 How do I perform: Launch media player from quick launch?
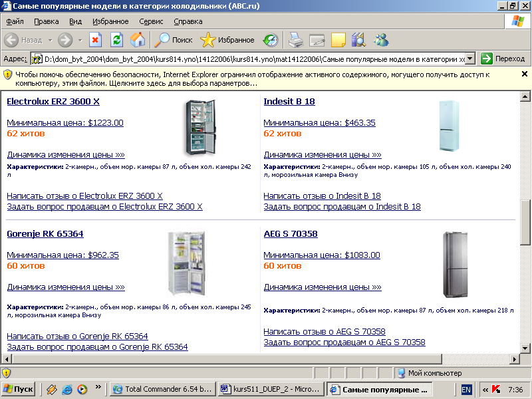pyautogui.click(x=82, y=389)
